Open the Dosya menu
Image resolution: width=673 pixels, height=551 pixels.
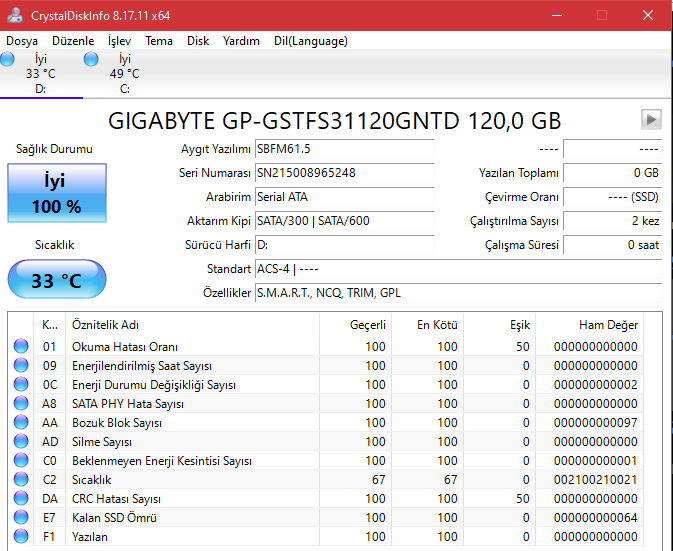point(22,41)
